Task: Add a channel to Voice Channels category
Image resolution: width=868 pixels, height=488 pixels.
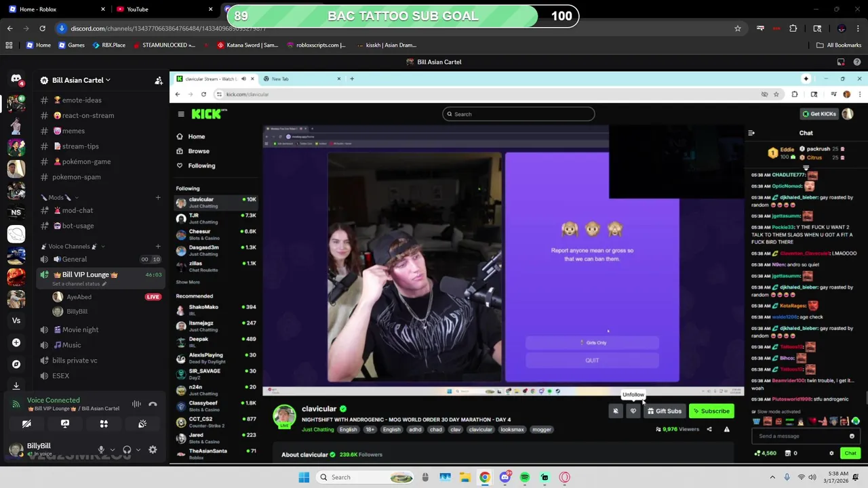Action: click(x=158, y=246)
